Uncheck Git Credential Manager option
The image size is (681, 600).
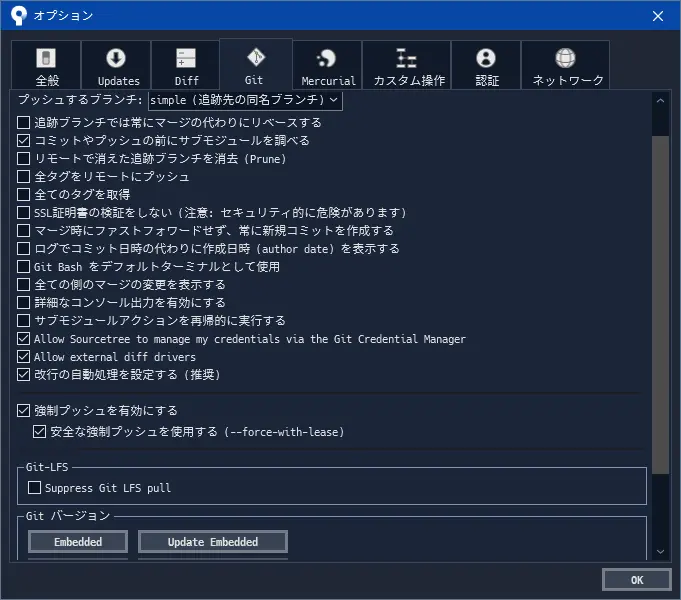coord(23,338)
